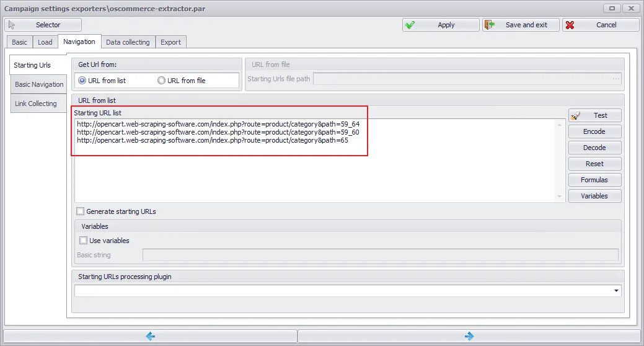Go forward with the blue right arrow
Image resolution: width=644 pixels, height=346 pixels.
469,336
